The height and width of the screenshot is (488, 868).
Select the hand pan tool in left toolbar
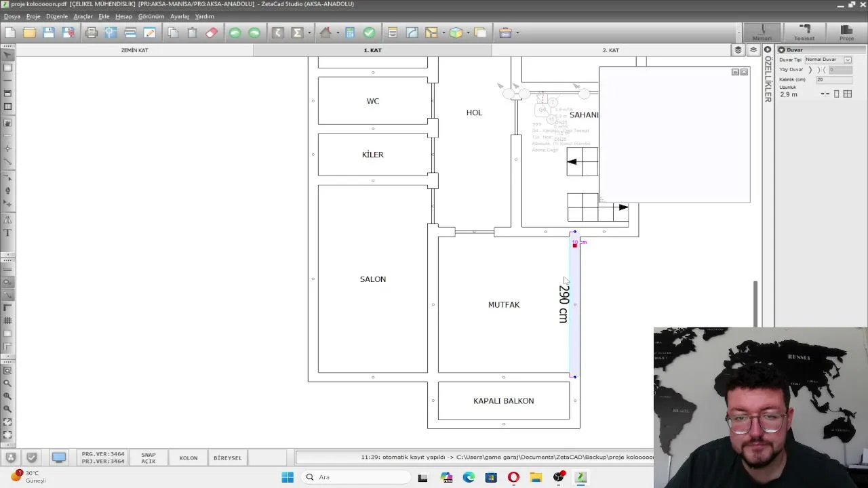click(8, 123)
